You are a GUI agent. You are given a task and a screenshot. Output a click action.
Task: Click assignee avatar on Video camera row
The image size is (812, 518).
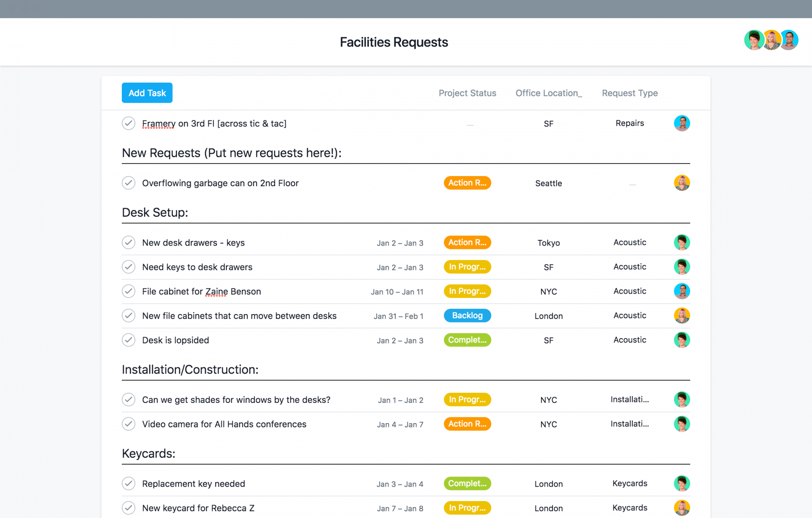pos(682,424)
